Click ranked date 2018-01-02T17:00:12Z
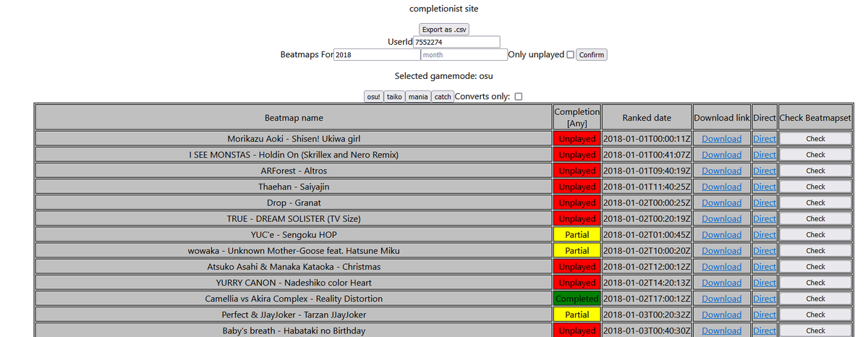 (647, 299)
